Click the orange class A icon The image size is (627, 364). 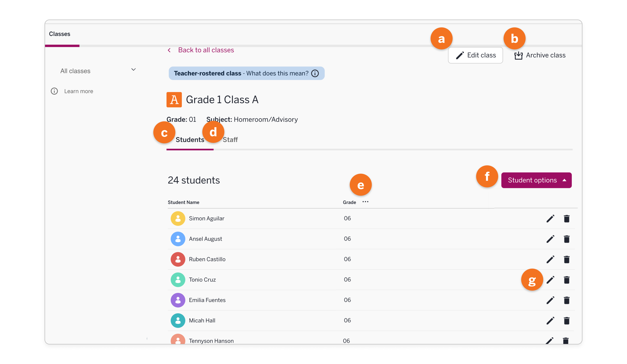(174, 100)
